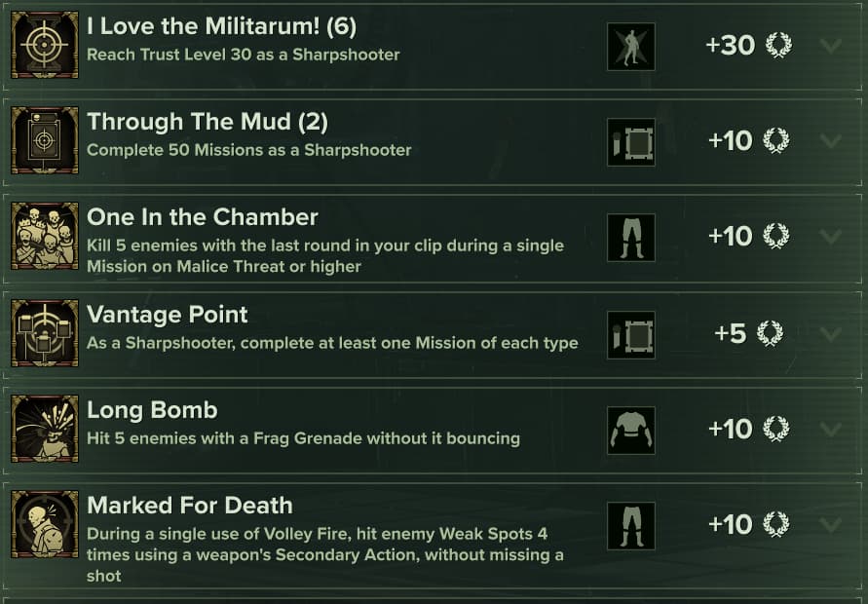View the trousers reward icon for One In the Chamber
Viewport: 868px width, 604px height.
631,238
